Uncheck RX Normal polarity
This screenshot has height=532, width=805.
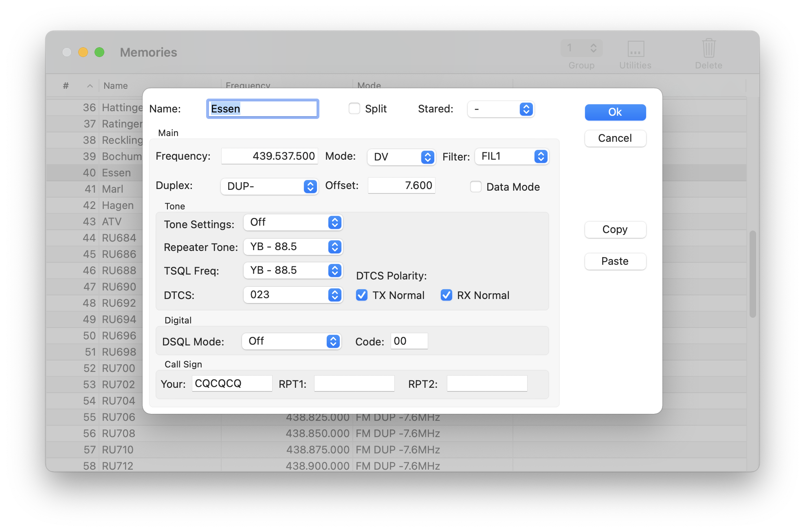446,295
